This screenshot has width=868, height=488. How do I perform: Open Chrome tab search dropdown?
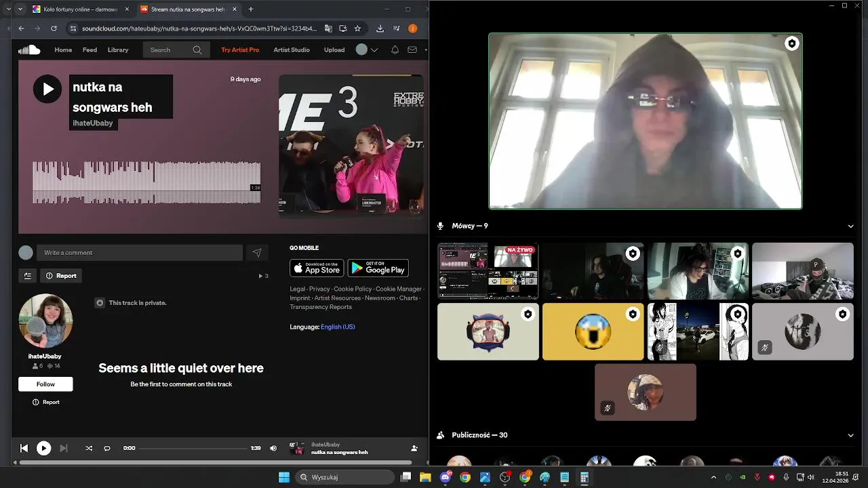pyautogui.click(x=20, y=9)
